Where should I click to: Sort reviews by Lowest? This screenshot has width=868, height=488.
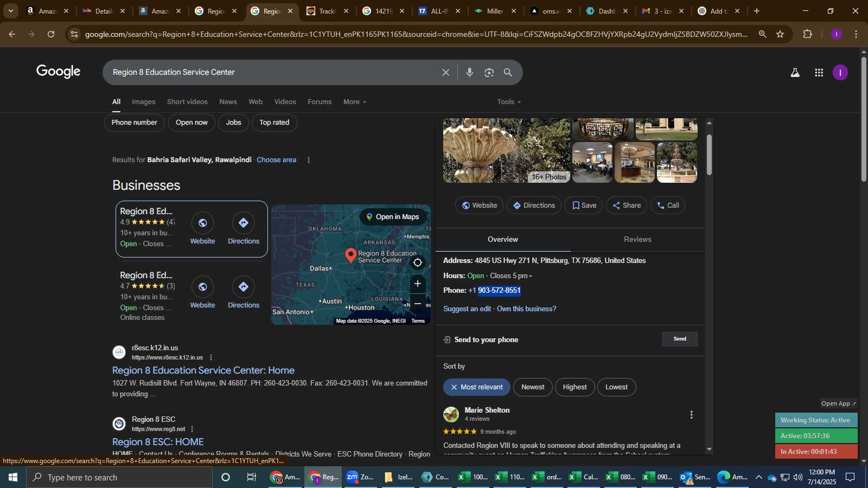[x=616, y=387]
